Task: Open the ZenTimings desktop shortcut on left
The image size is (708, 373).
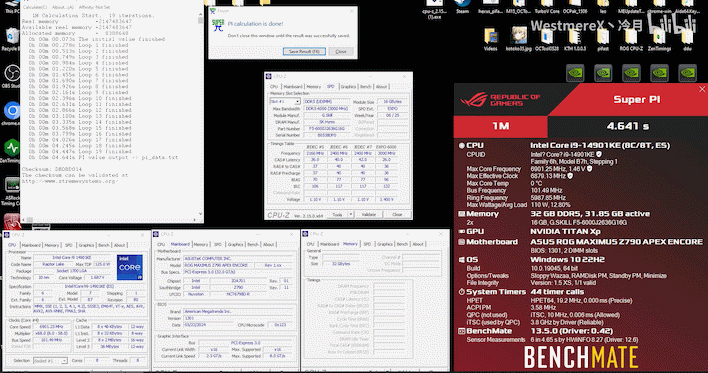Action: tap(11, 151)
